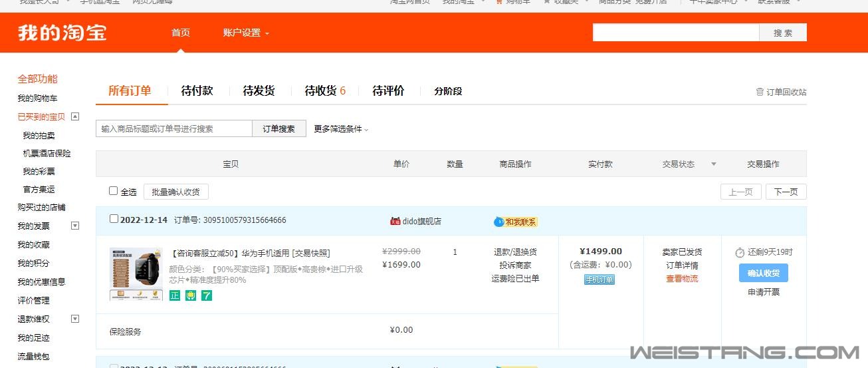Click the trash icon for 订单回收站
Viewport: 868px width, 368px height.
point(760,92)
